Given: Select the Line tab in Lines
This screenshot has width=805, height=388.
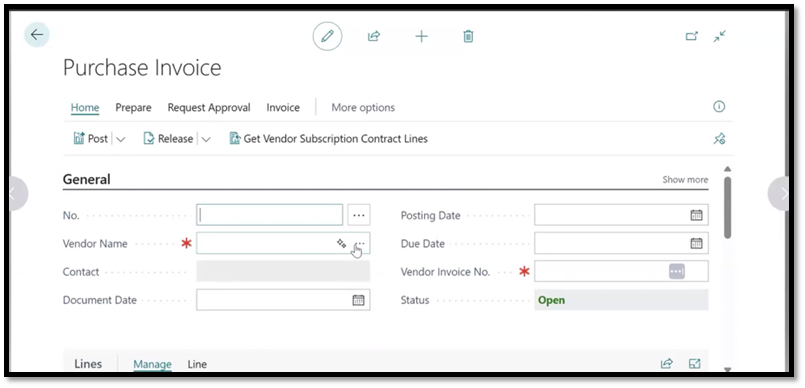Looking at the screenshot, I should (197, 364).
